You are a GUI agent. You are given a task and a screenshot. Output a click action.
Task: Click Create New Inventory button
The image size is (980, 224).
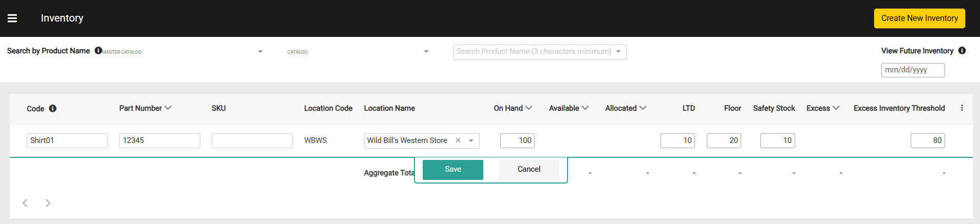point(919,18)
